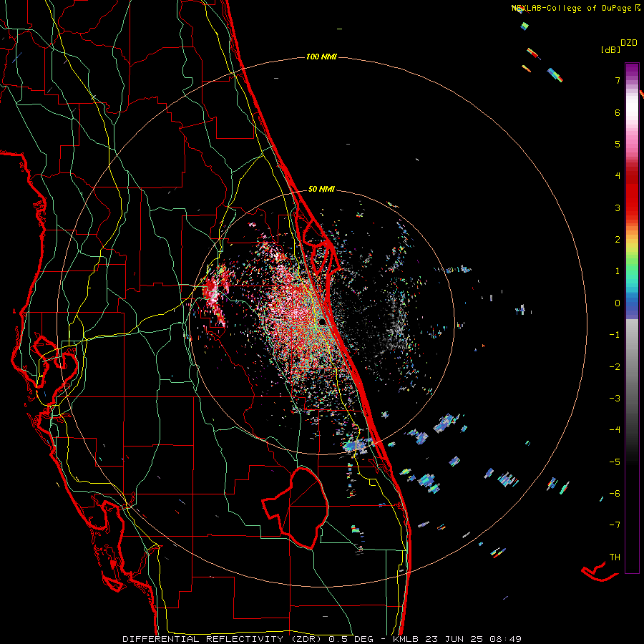Viewport: 644px width, 644px height.
Task: Click the 23 JUN 25 date stamp
Action: (x=454, y=639)
